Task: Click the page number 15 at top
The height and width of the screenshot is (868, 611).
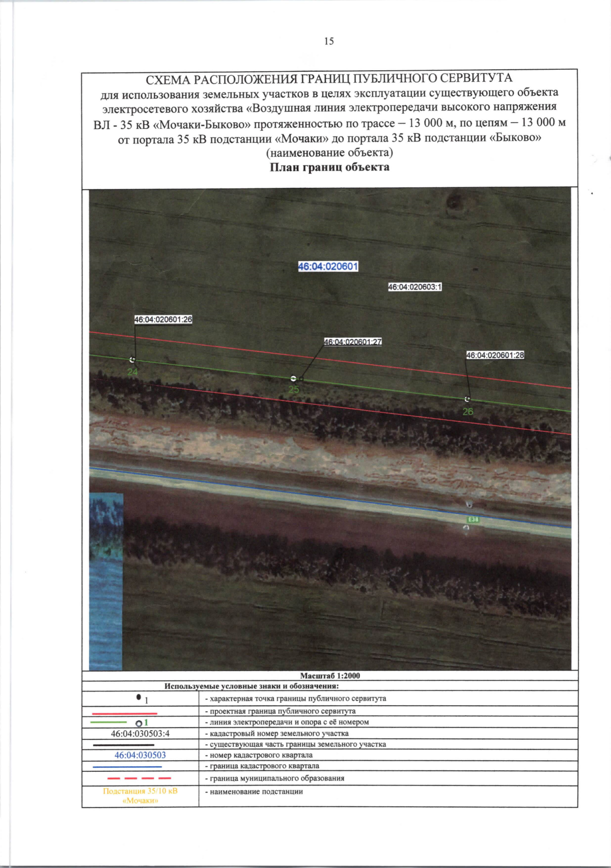Action: (329, 41)
